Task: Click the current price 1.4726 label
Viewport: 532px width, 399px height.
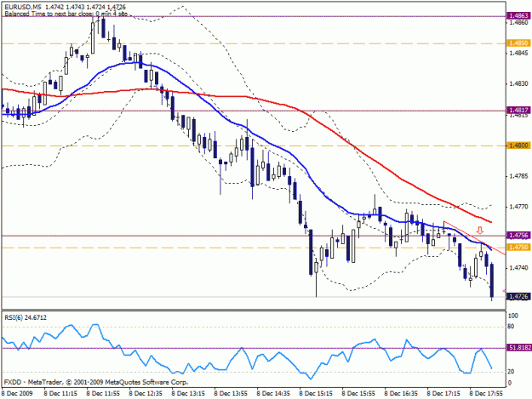Action: 518,297
